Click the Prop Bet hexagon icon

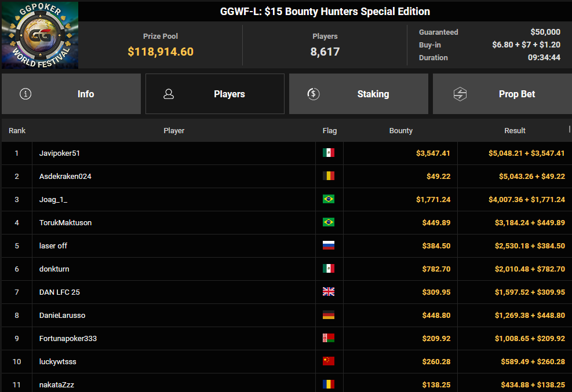point(460,94)
